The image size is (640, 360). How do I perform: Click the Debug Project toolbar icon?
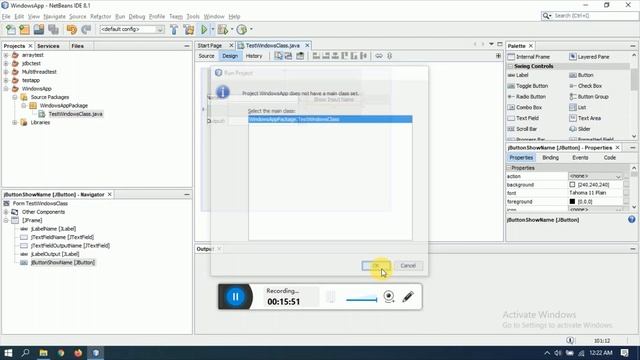pyautogui.click(x=223, y=29)
